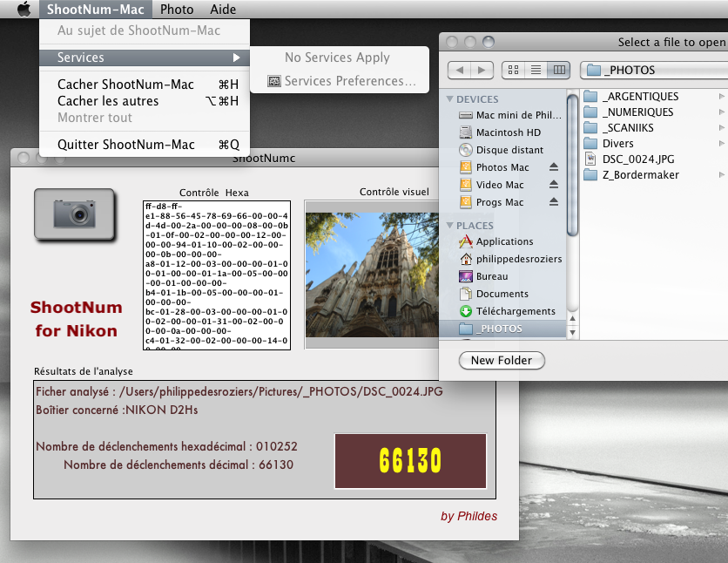Choose Quitter ShootNum-Mac
This screenshot has height=563, width=728.
click(x=145, y=145)
